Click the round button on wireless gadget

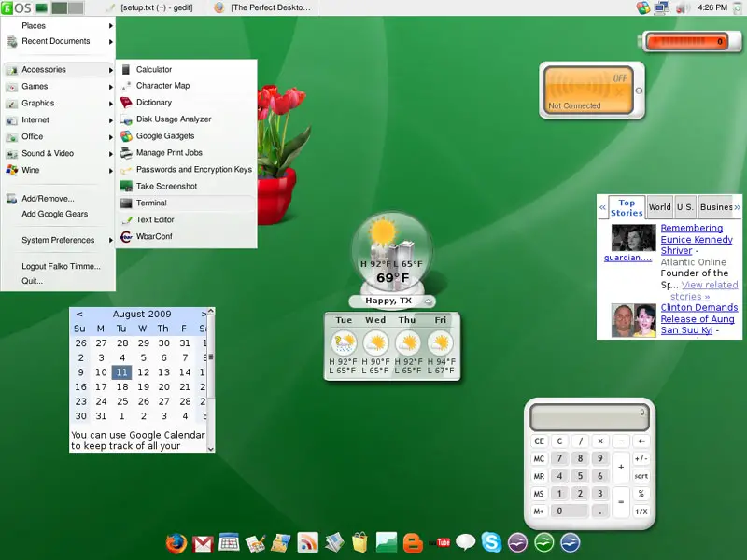pos(639,91)
